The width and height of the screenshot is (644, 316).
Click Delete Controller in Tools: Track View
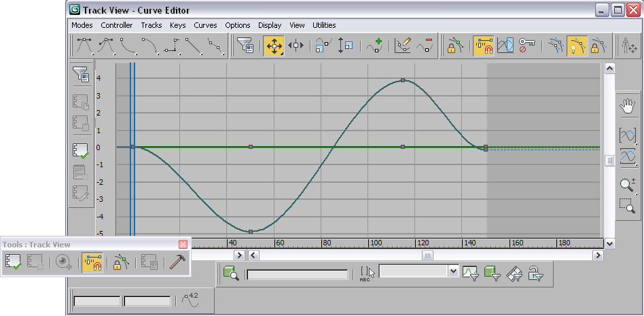35,262
